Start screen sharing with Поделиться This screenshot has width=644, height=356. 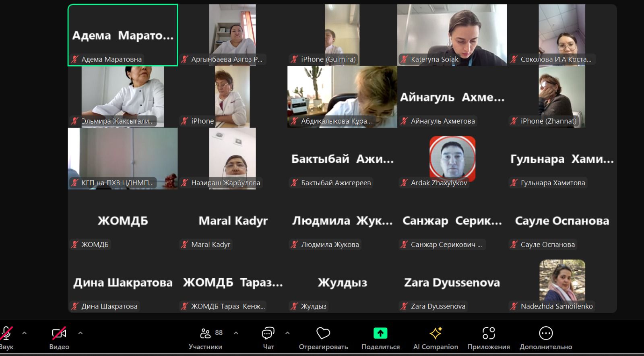coord(380,333)
